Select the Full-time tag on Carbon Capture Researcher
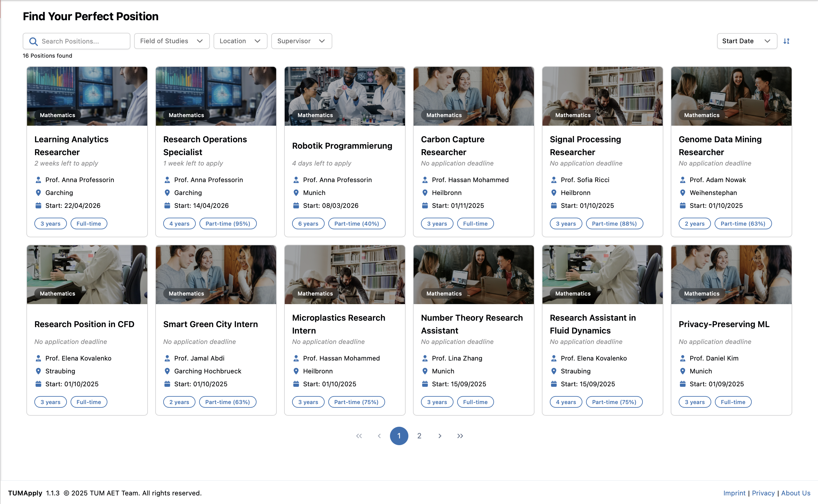 475,223
